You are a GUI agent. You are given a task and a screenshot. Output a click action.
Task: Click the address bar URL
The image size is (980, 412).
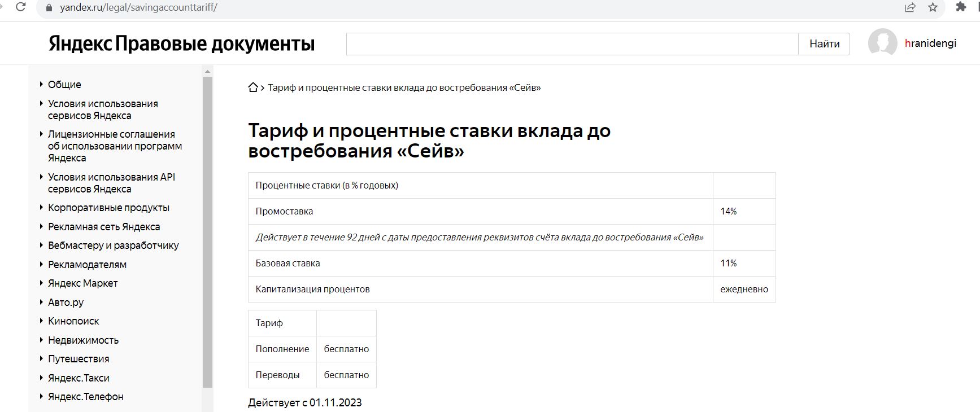138,7
